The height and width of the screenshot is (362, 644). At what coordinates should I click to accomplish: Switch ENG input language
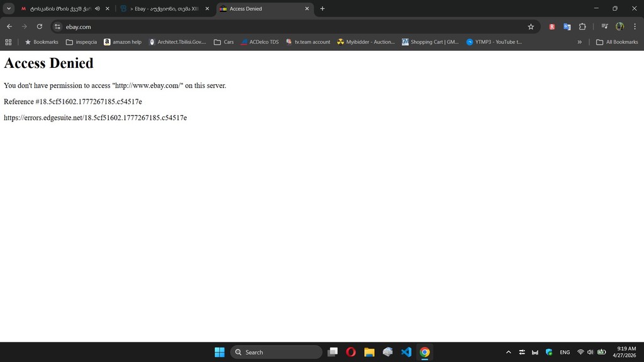565,352
